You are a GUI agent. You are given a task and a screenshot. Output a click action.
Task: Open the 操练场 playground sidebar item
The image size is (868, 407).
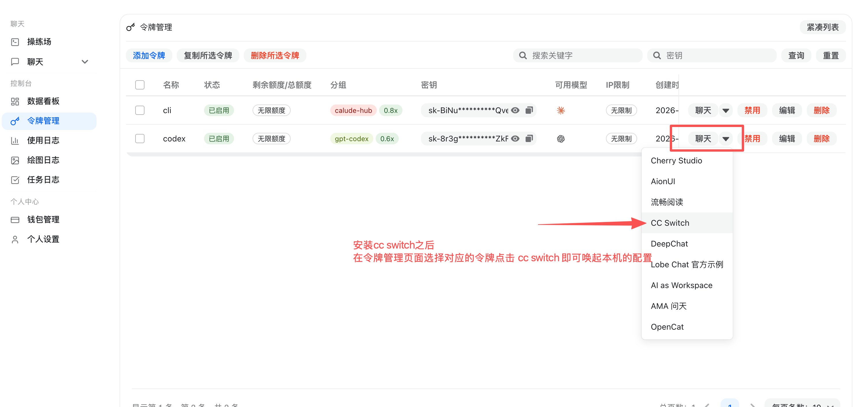tap(49, 42)
